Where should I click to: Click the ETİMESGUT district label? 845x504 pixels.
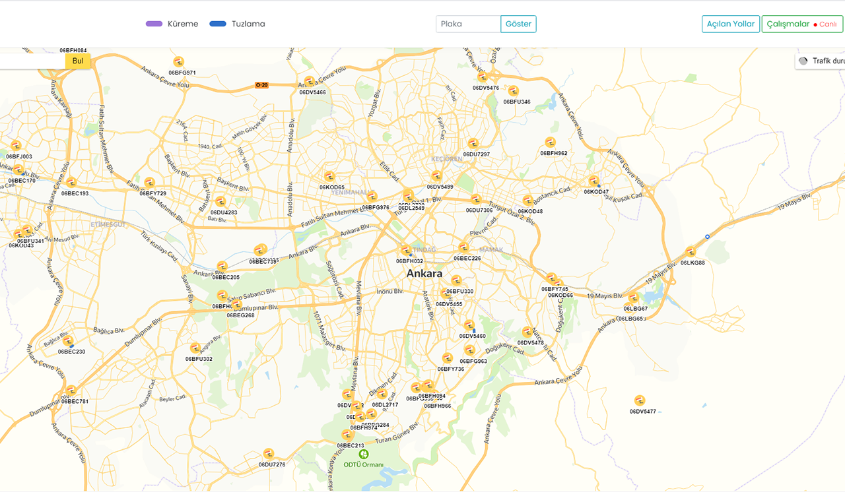coord(108,224)
